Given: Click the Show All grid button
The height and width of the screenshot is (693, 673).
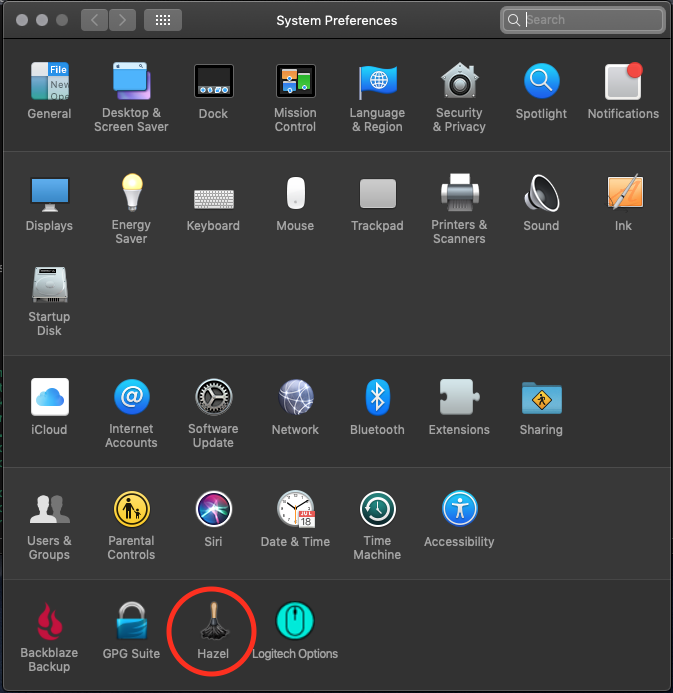Looking at the screenshot, I should point(163,19).
